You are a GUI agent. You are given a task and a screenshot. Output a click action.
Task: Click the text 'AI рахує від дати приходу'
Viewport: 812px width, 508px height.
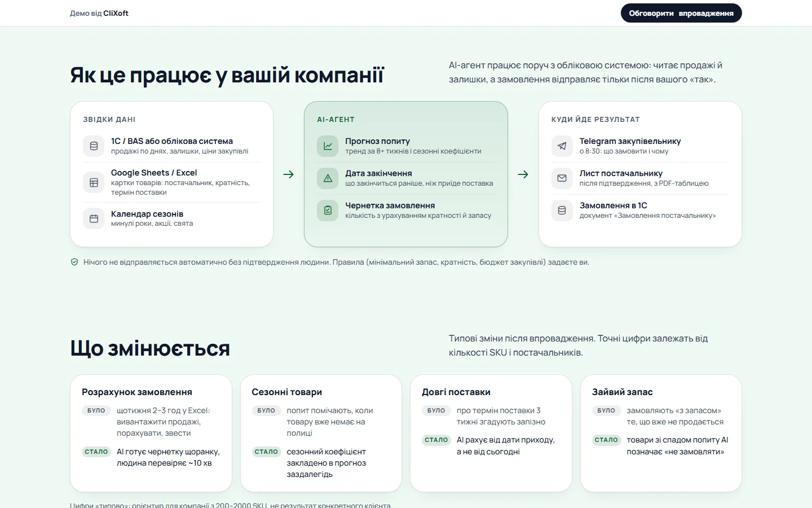coord(506,440)
